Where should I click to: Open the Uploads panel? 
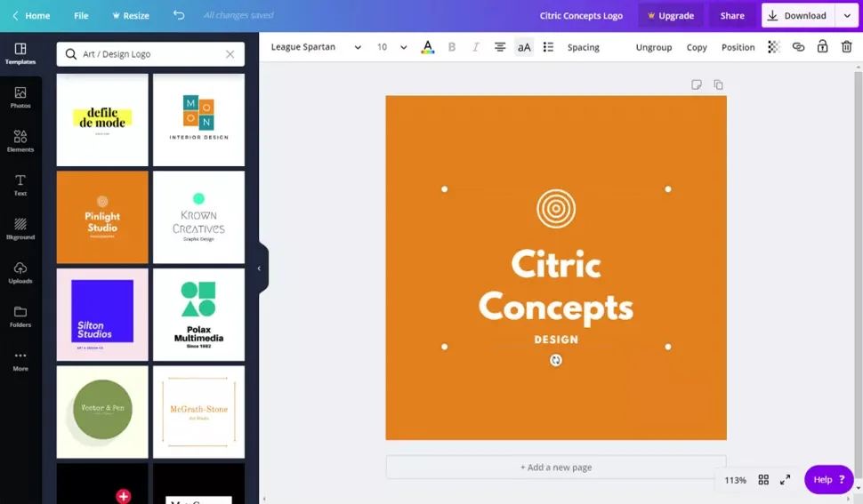coord(20,273)
